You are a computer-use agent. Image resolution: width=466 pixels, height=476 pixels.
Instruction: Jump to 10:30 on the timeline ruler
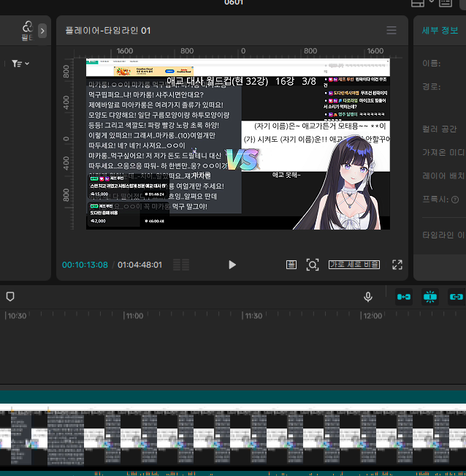17,316
